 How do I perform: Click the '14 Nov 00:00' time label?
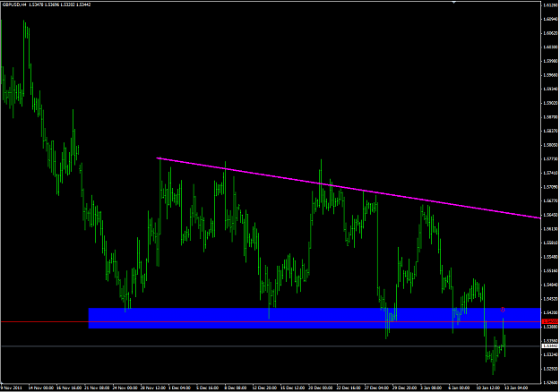click(41, 388)
